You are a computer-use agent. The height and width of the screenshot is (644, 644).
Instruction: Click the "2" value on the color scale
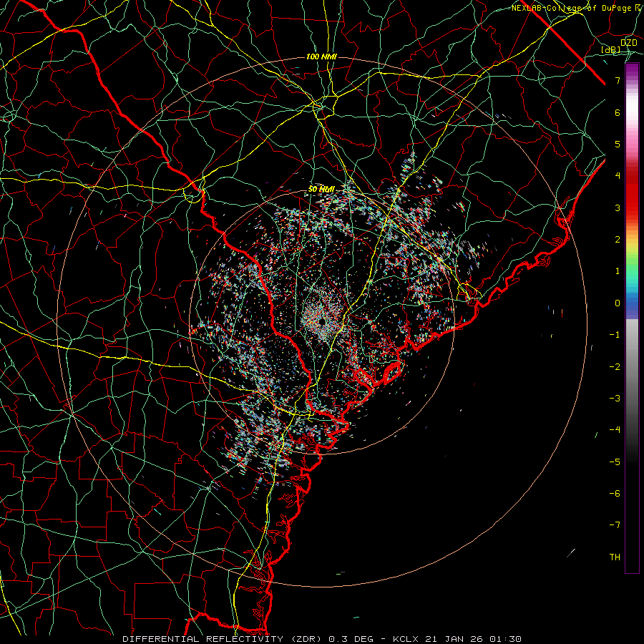coord(618,240)
